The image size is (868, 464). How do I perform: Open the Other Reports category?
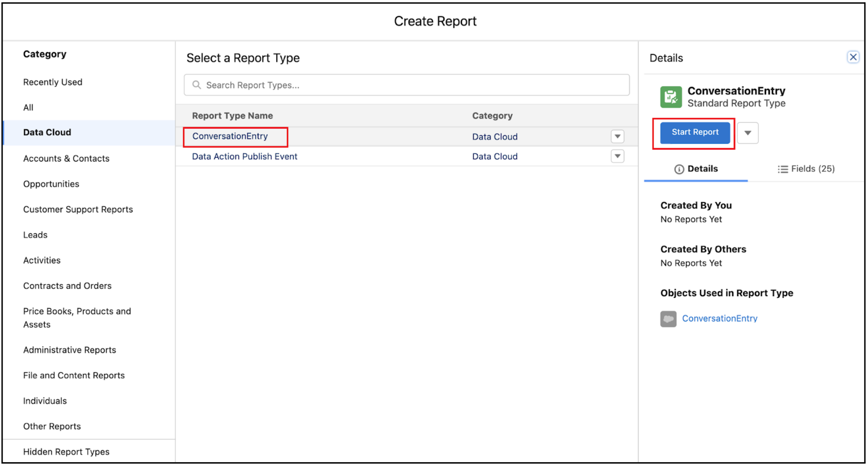click(52, 426)
